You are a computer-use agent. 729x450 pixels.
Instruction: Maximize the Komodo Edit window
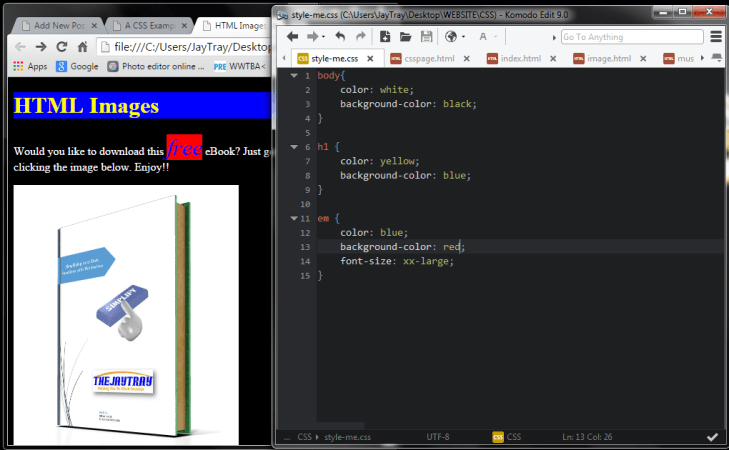point(683,12)
